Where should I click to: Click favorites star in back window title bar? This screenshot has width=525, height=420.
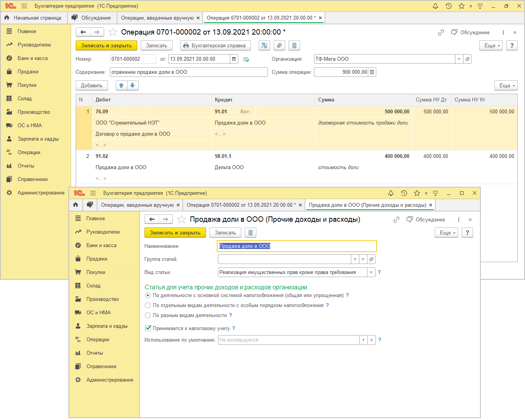(462, 6)
